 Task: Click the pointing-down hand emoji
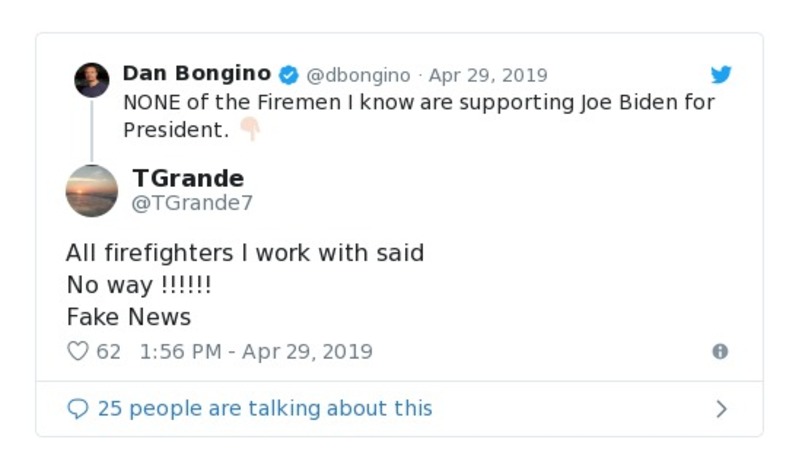pyautogui.click(x=249, y=129)
